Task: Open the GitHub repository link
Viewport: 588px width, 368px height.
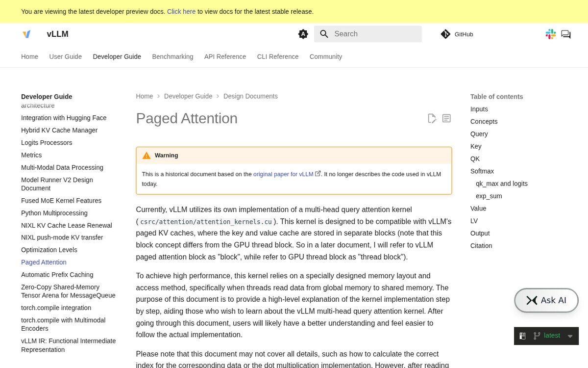Action: pos(457,34)
